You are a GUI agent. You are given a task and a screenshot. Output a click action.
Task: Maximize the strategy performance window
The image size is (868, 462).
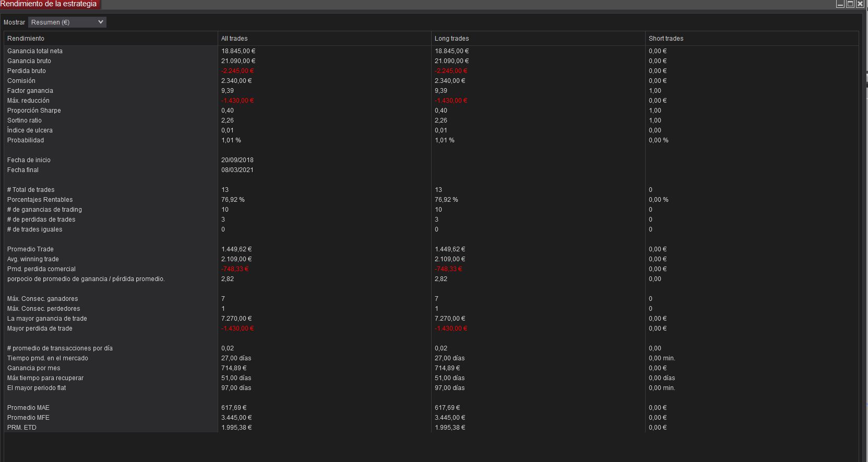(x=850, y=4)
